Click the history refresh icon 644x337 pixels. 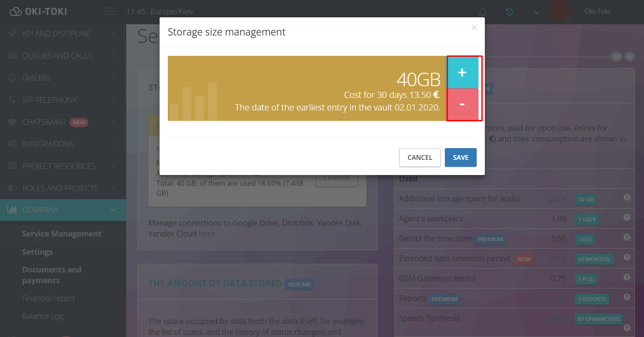(x=509, y=12)
